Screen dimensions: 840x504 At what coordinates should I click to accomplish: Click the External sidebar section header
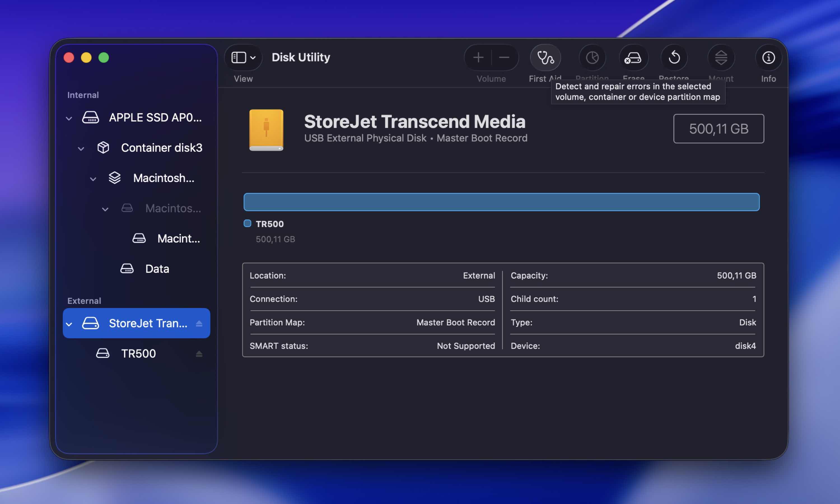pos(84,301)
